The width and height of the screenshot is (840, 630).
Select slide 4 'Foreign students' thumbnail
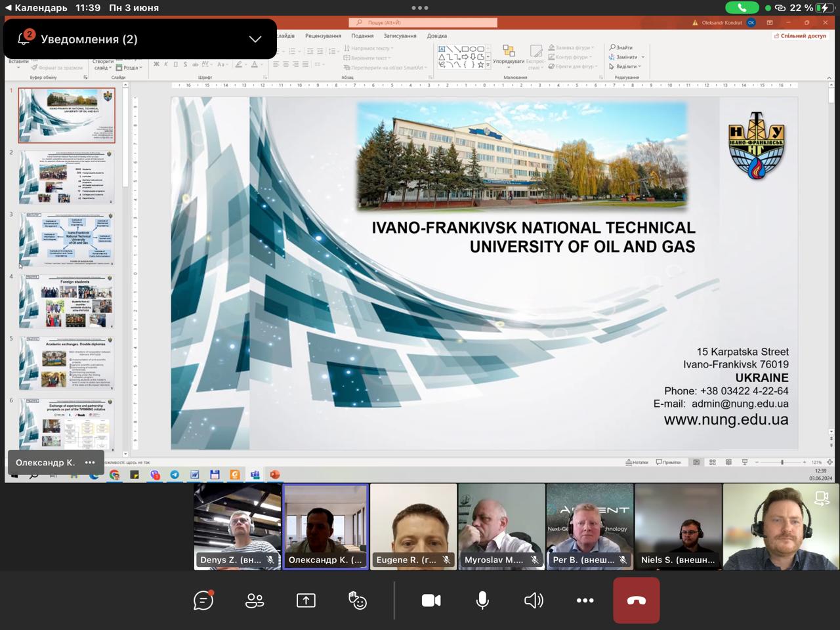[x=66, y=301]
